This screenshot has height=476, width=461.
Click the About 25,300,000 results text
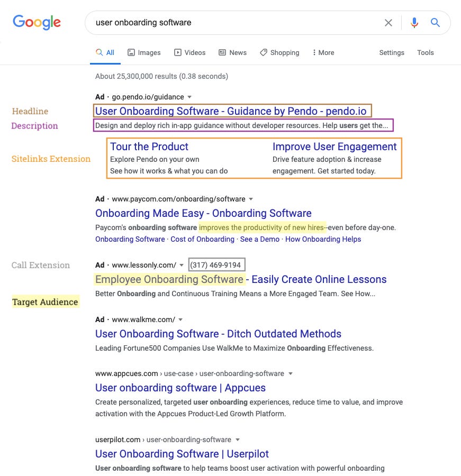[161, 76]
